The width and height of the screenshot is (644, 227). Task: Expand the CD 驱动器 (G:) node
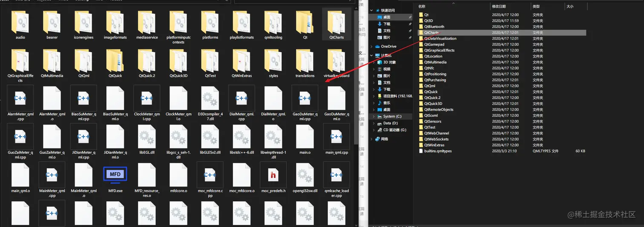coord(374,130)
